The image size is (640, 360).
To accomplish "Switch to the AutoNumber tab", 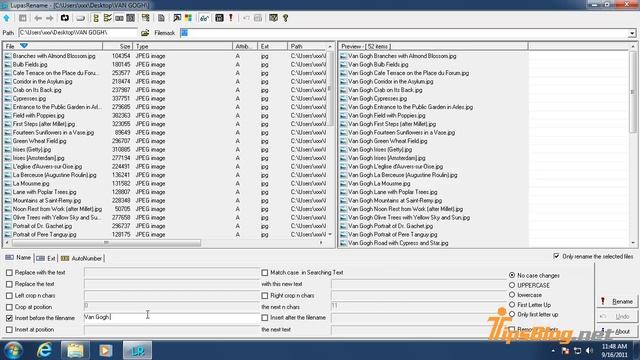I will click(x=81, y=258).
